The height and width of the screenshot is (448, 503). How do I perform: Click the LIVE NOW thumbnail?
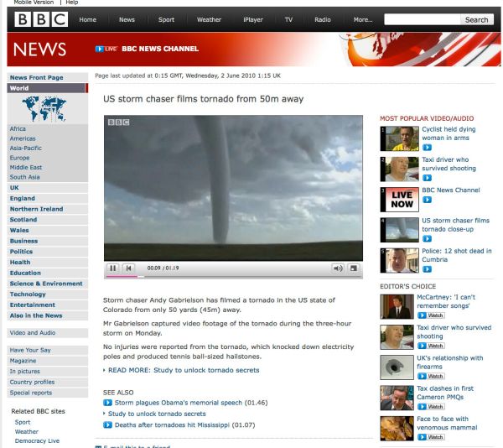[x=400, y=200]
